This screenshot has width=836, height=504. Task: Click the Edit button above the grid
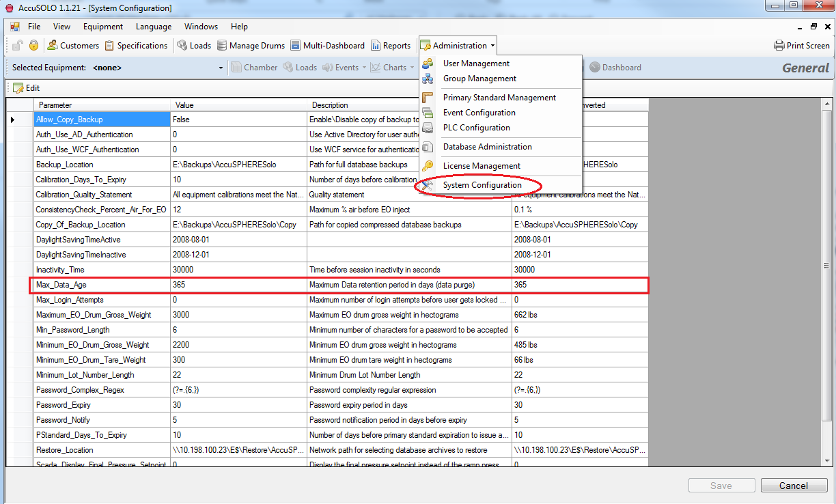point(26,88)
